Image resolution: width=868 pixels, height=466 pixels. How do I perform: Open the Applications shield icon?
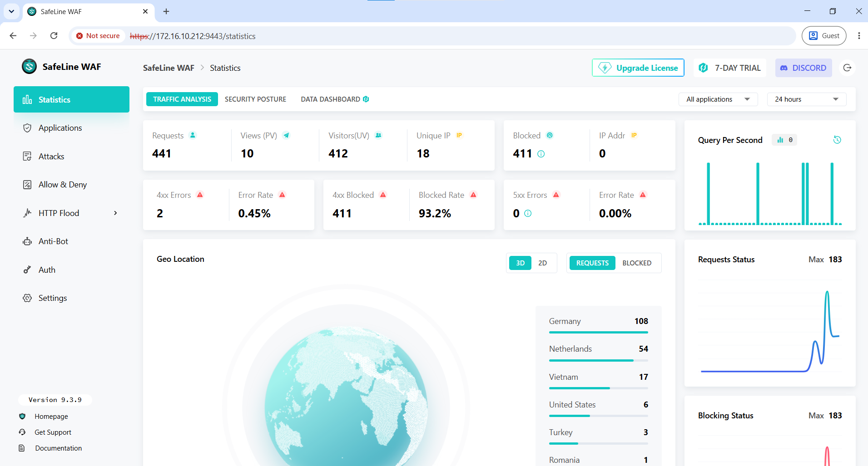coord(27,128)
